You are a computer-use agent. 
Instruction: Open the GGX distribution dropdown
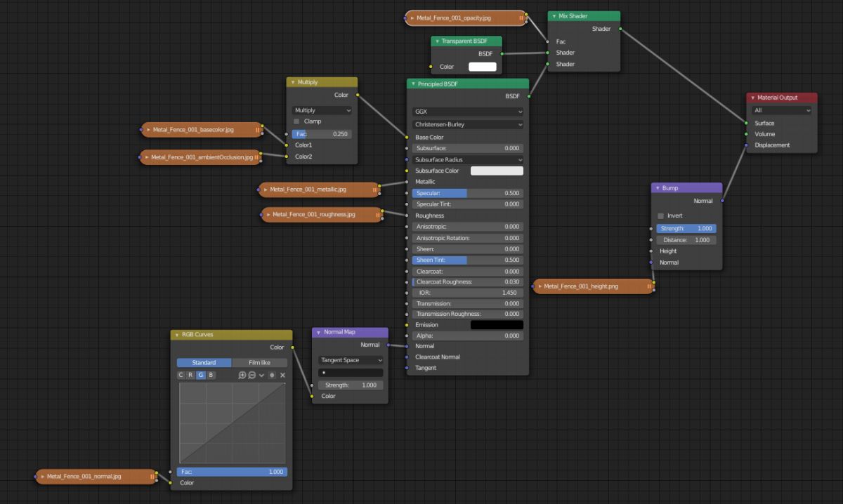click(x=468, y=111)
